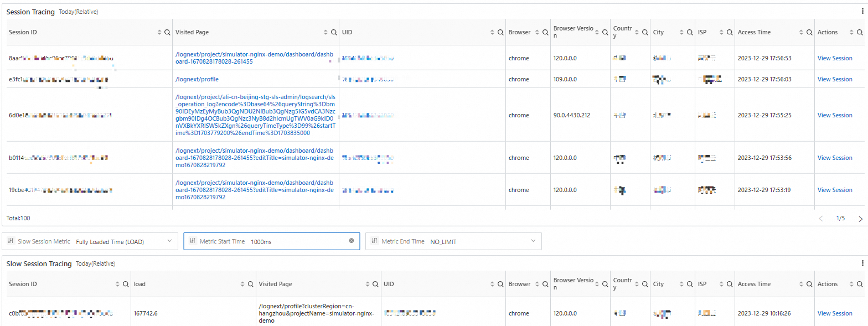This screenshot has width=868, height=326.
Task: Search Browser column in Session Tracing
Action: (545, 33)
